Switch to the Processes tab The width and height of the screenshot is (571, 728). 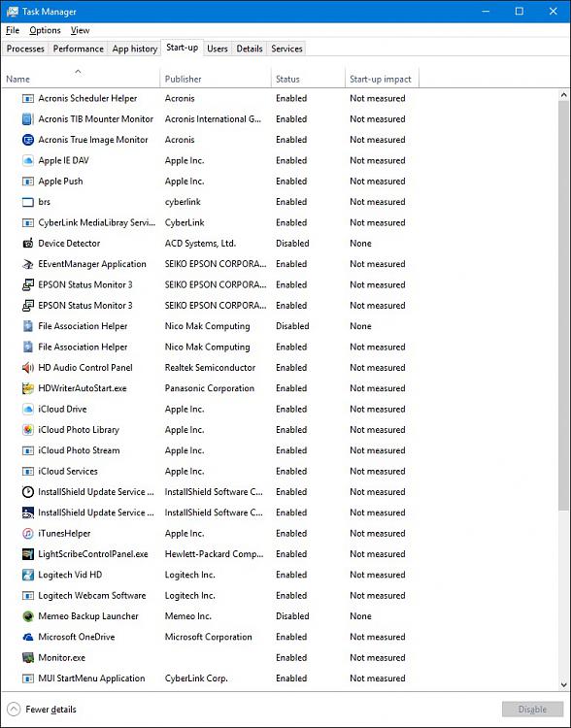tap(25, 49)
